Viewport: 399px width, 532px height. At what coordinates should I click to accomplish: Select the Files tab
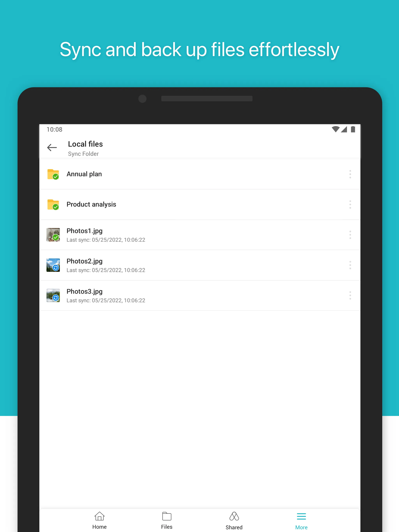166,519
